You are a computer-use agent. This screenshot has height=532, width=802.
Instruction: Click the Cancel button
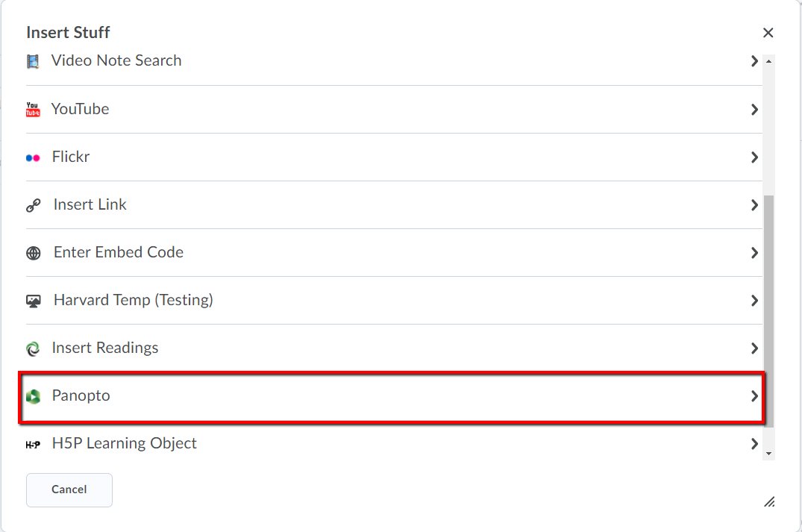pos(69,489)
